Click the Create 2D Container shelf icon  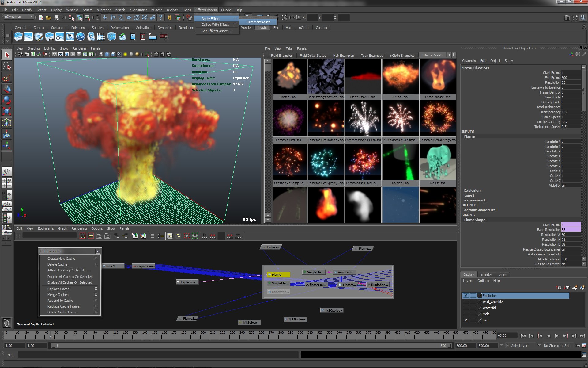point(28,37)
